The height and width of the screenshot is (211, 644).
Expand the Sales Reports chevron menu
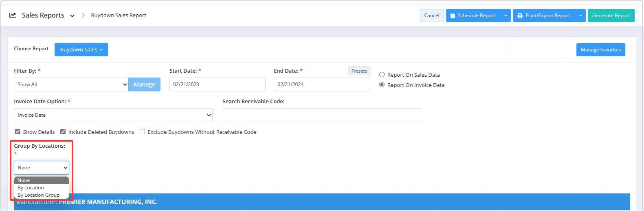pyautogui.click(x=72, y=16)
